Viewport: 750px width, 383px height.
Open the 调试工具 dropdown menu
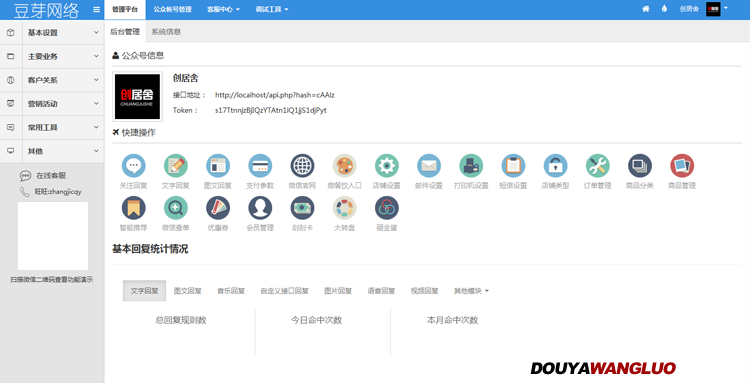[272, 10]
